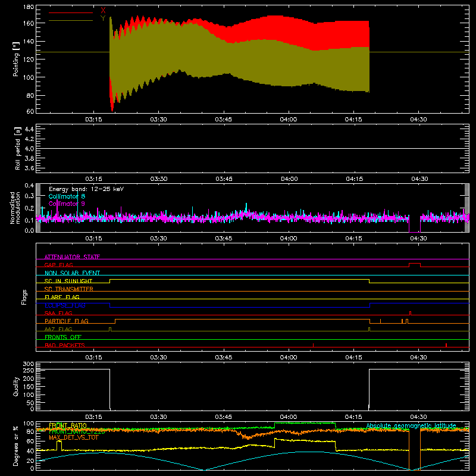The height and width of the screenshot is (476, 476).
Task: Click the Normalized modulation axis title
Action: 15,208
